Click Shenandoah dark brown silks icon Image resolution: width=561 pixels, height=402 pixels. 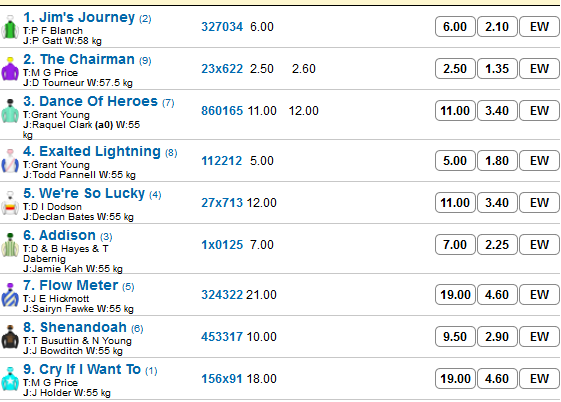point(10,337)
